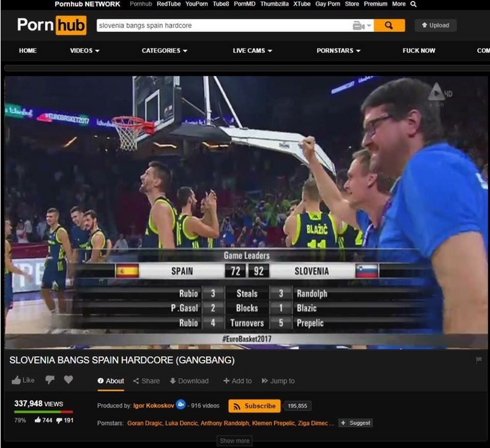Add to favorites with the heart icon
The height and width of the screenshot is (448, 490).
point(69,380)
